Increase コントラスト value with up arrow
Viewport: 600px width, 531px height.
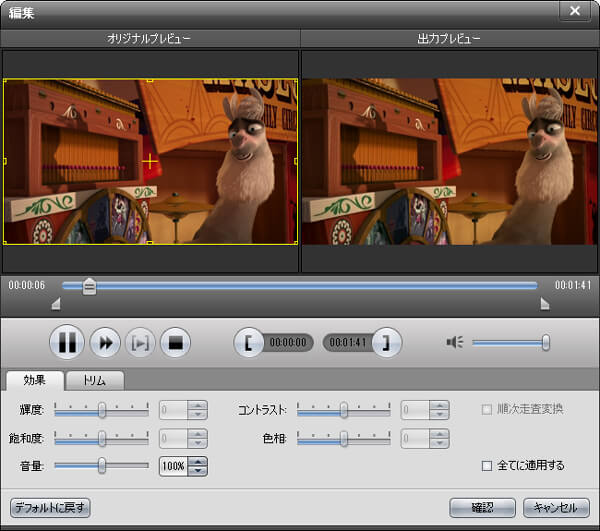pos(439,406)
